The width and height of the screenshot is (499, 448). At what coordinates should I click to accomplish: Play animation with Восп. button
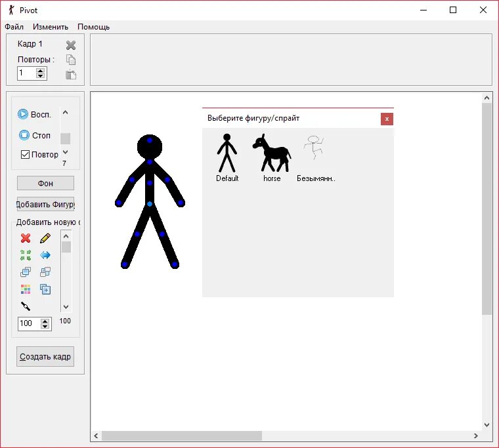(x=34, y=114)
